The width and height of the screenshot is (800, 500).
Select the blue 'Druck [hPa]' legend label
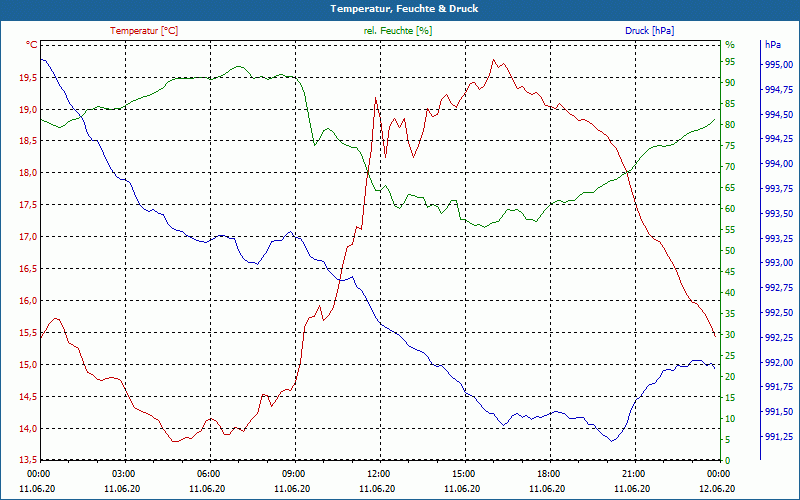click(649, 31)
